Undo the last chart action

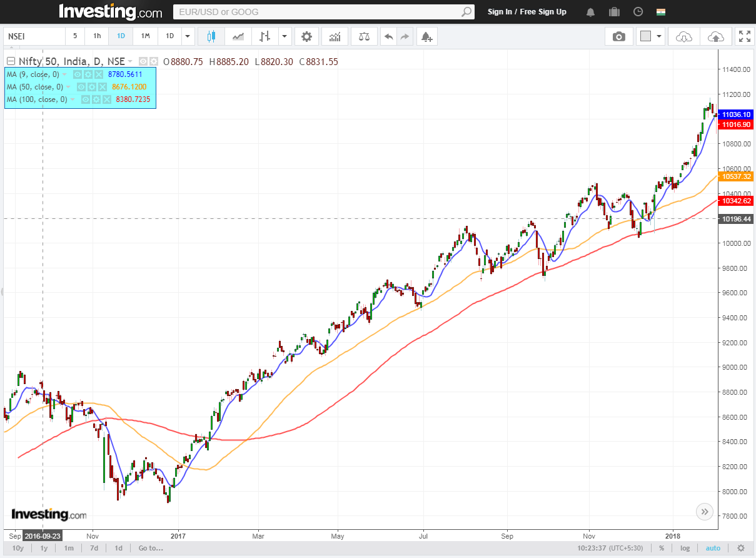[x=388, y=36]
